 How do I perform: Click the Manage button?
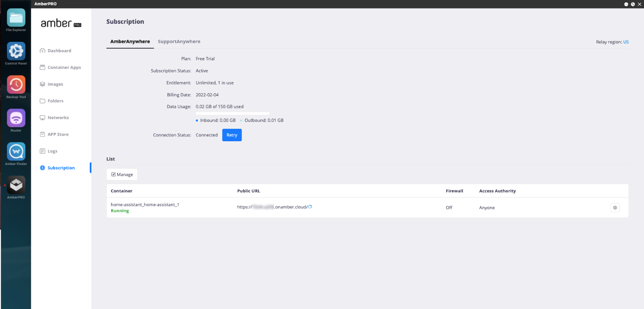[122, 175]
